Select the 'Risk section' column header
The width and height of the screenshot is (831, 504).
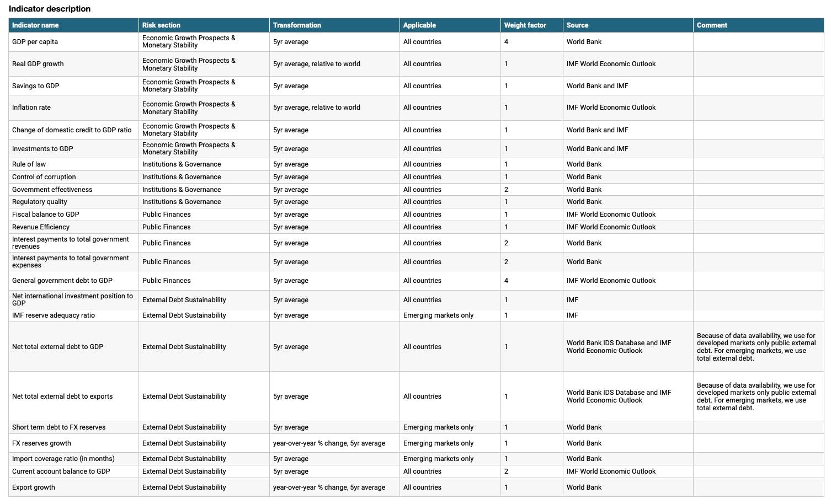(204, 25)
